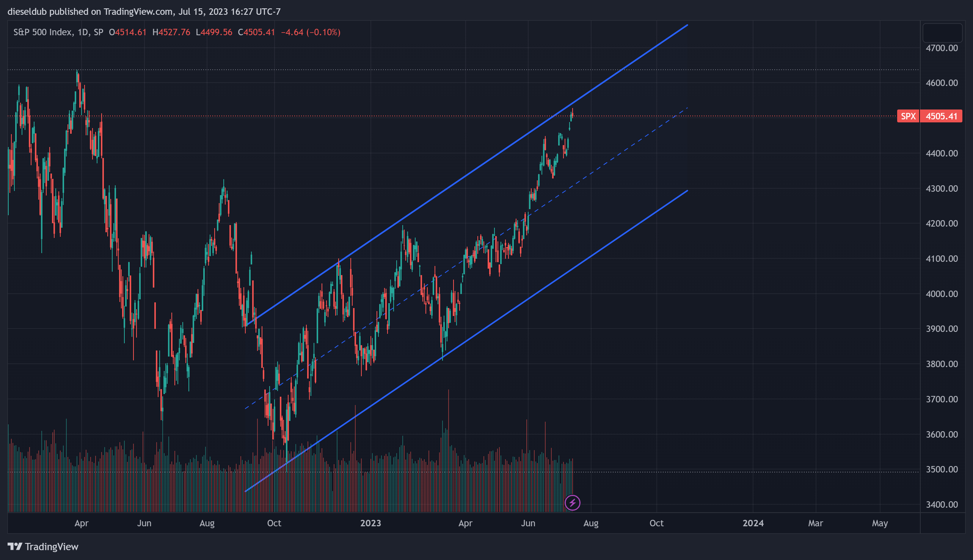The image size is (973, 560).
Task: Click the open value O4514.61
Action: tap(127, 32)
